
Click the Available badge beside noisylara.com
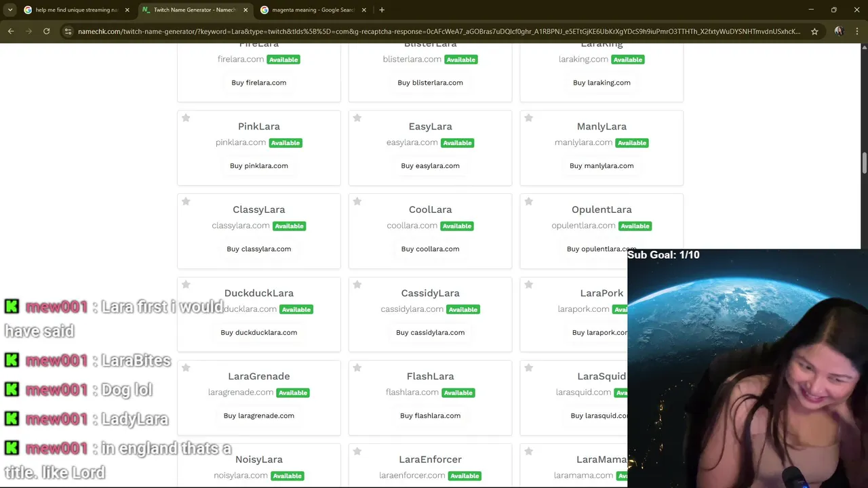click(288, 476)
